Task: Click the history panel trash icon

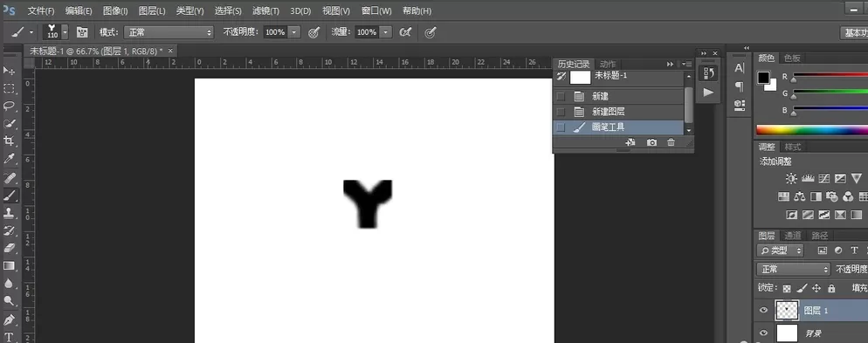Action: [671, 143]
